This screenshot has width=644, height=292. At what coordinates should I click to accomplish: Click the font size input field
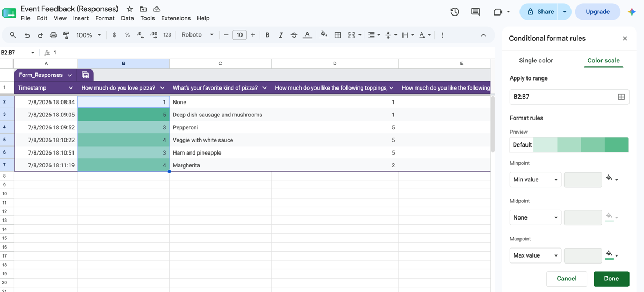pyautogui.click(x=239, y=35)
